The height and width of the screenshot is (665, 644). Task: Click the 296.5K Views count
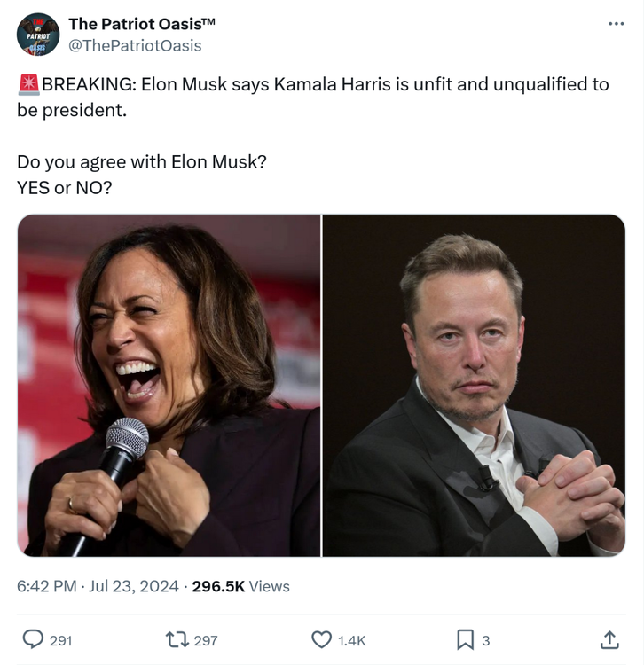[x=240, y=586]
